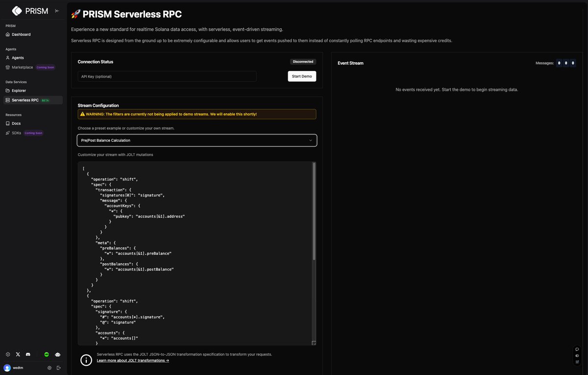Click the warning triangle icon
Viewport: 588px width, 375px height.
tap(82, 114)
